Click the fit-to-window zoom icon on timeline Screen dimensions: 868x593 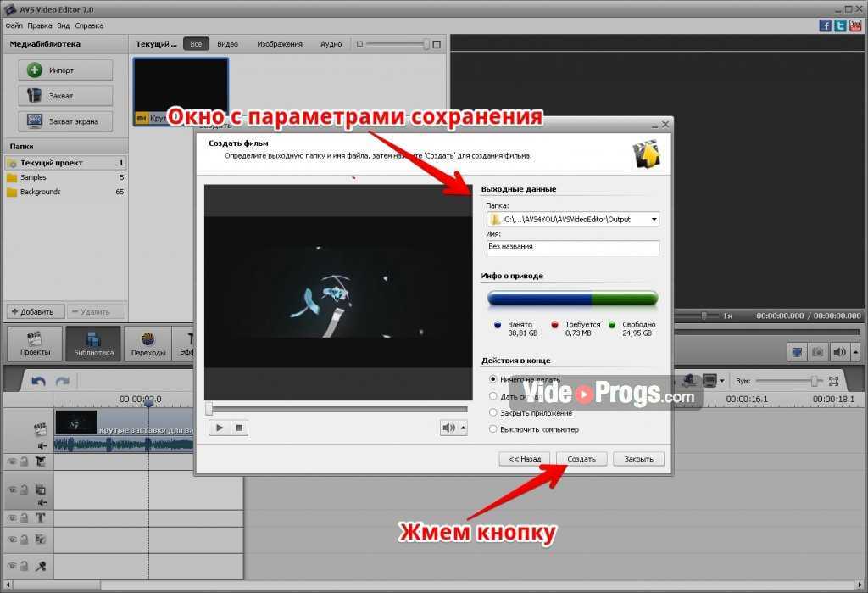coord(834,381)
